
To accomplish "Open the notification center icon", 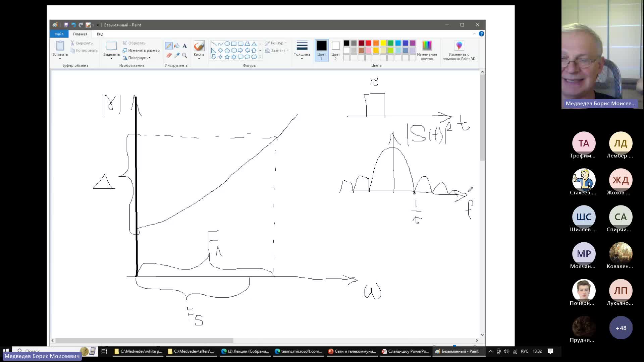I will 550,351.
